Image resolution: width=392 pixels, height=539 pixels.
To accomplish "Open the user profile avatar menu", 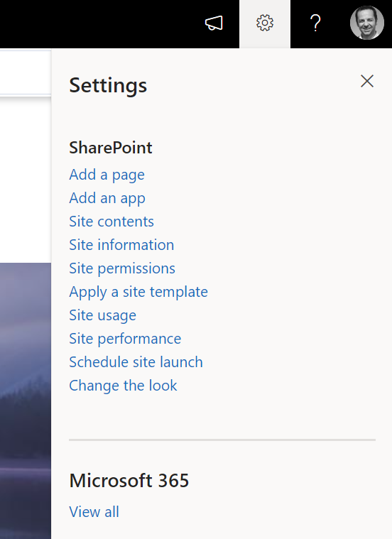I will pos(367,23).
